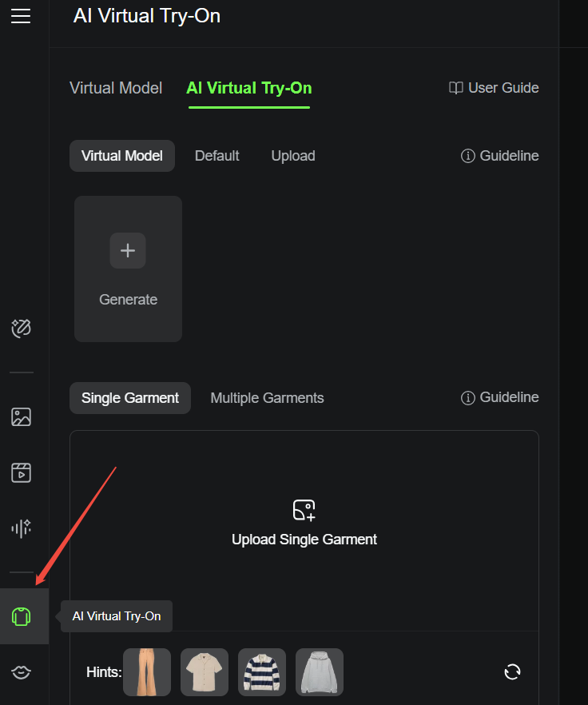588x705 pixels.
Task: Open the video clip sidebar icon
Action: click(21, 472)
